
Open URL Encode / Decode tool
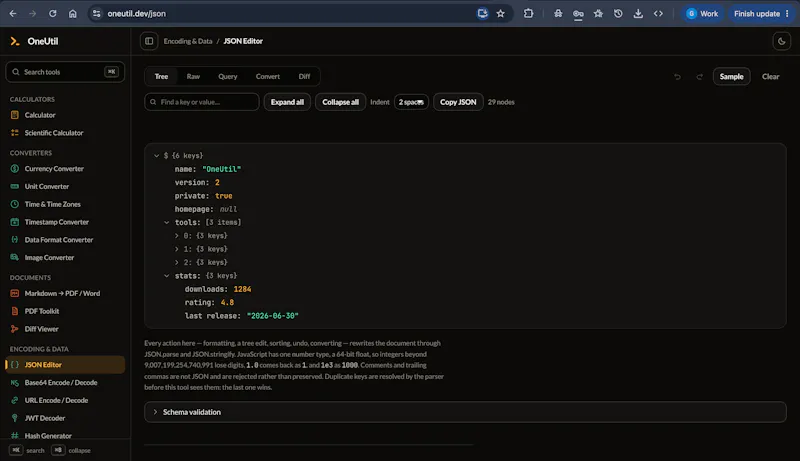pos(65,401)
